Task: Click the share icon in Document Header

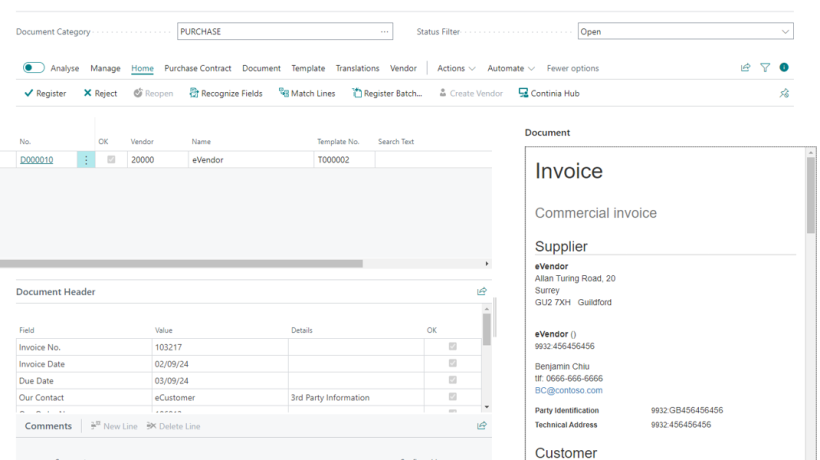Action: (482, 292)
